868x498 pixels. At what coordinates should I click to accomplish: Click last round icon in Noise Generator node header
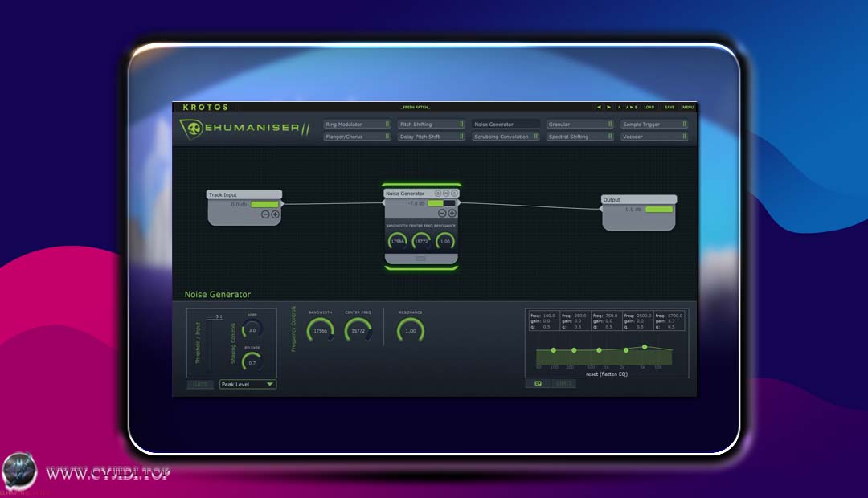[x=454, y=194]
